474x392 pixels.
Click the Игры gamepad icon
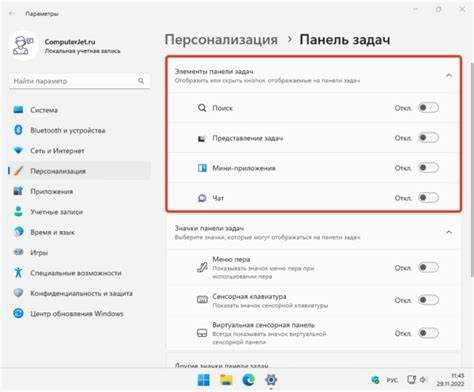tap(18, 252)
